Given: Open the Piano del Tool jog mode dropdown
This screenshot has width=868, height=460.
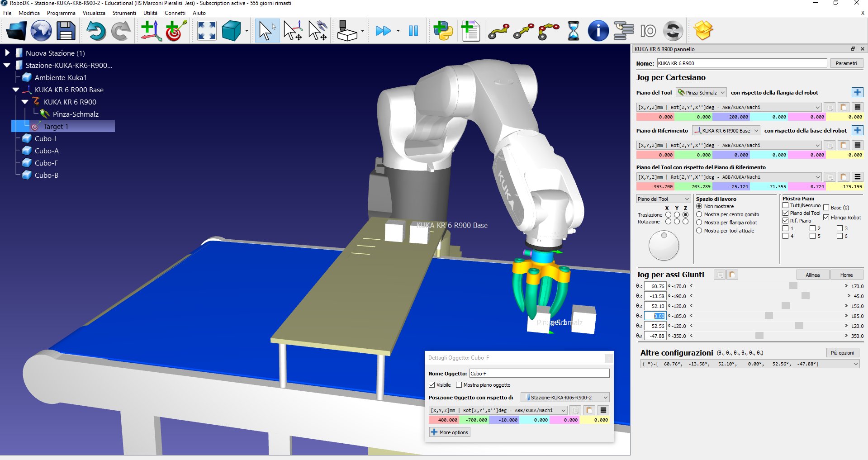Looking at the screenshot, I should pos(663,199).
